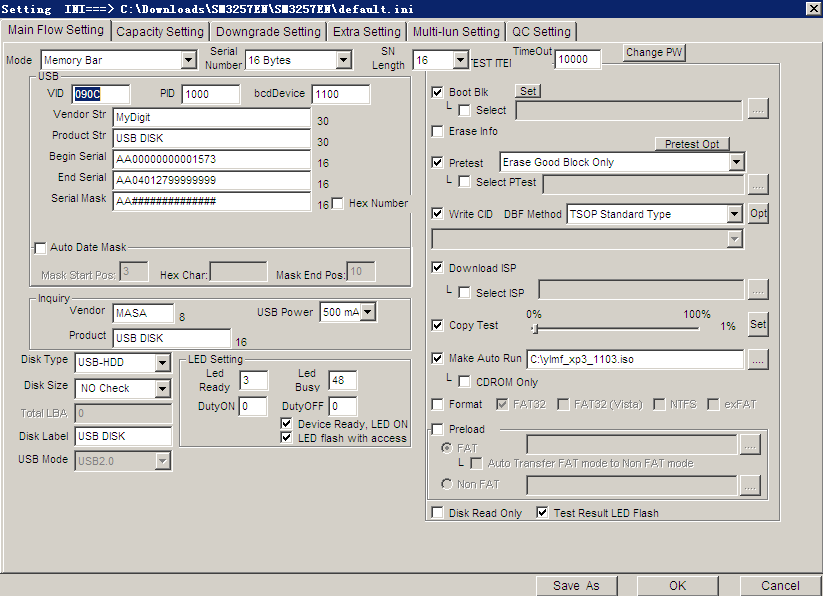Uncheck the Pretest checkbox
823x596 pixels.
tap(437, 162)
